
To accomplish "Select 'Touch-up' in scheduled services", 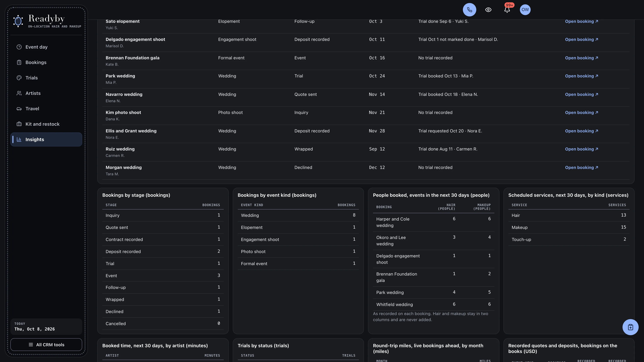I will (569, 240).
